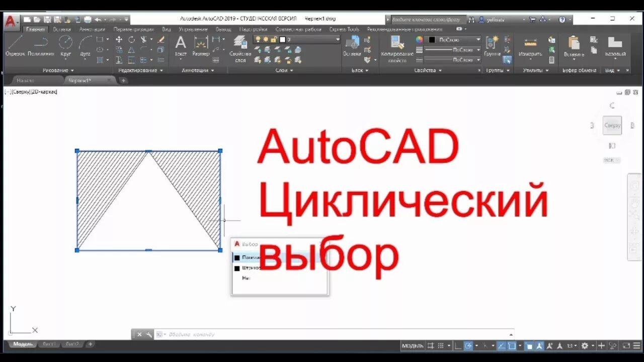Click the Группа (Group) icon
Screen dimensions: 644x362
[492, 45]
